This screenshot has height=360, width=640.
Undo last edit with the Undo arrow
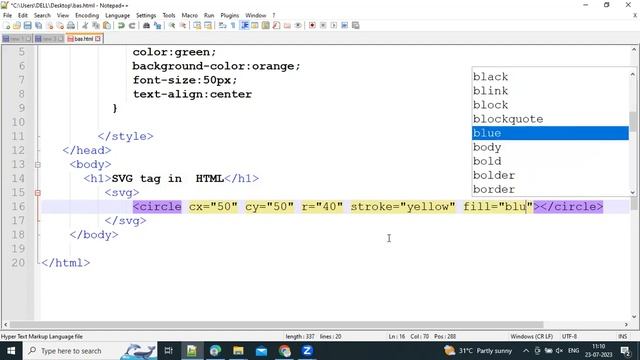click(x=121, y=25)
